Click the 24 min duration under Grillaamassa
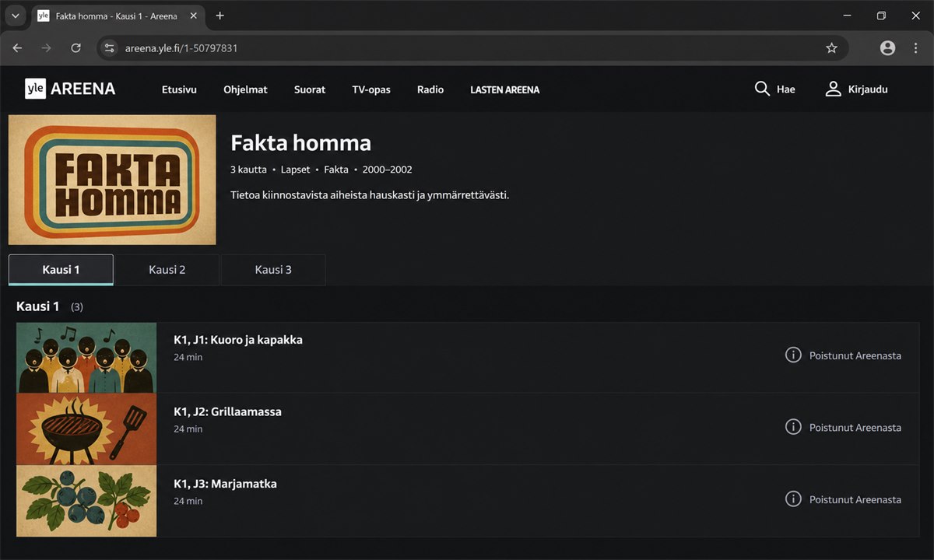 pyautogui.click(x=188, y=429)
